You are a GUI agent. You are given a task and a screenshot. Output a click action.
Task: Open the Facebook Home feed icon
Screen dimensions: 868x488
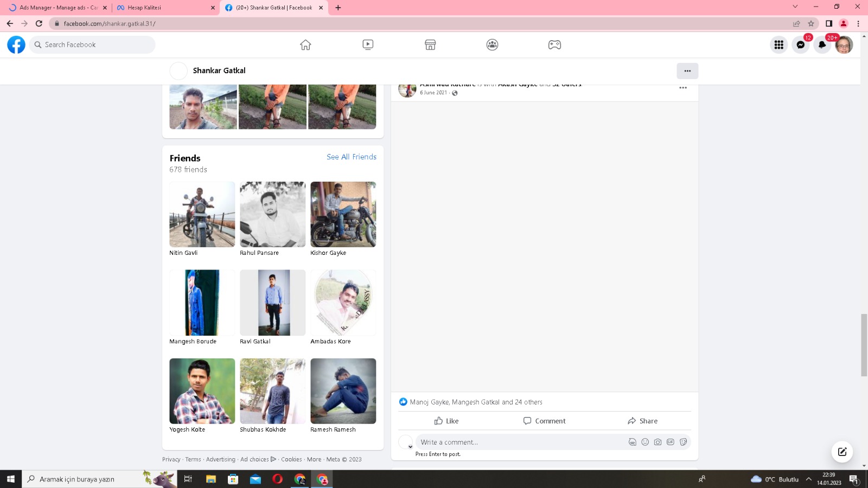click(305, 44)
